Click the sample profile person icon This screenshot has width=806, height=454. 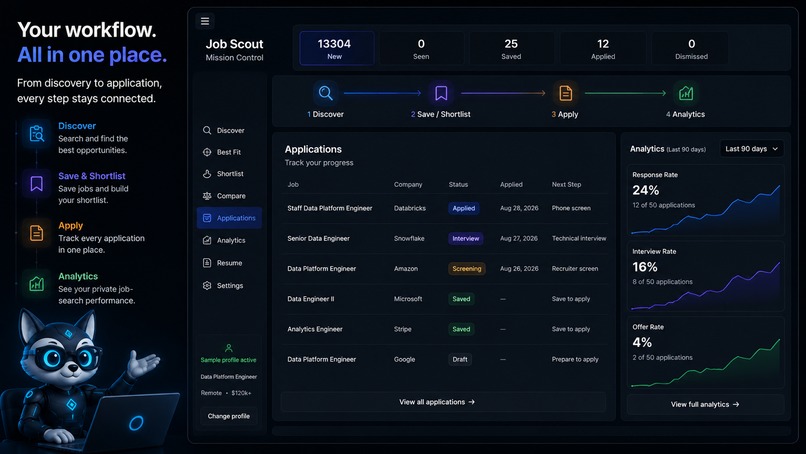tap(229, 348)
